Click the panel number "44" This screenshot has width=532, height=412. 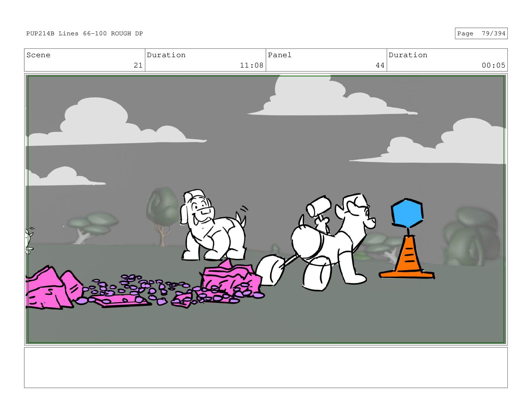click(380, 65)
